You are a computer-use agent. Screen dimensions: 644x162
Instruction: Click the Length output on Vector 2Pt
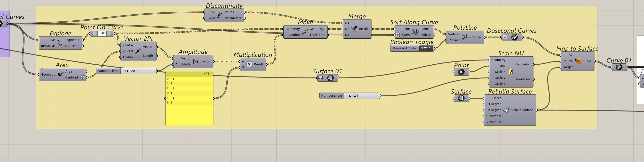tap(148, 56)
